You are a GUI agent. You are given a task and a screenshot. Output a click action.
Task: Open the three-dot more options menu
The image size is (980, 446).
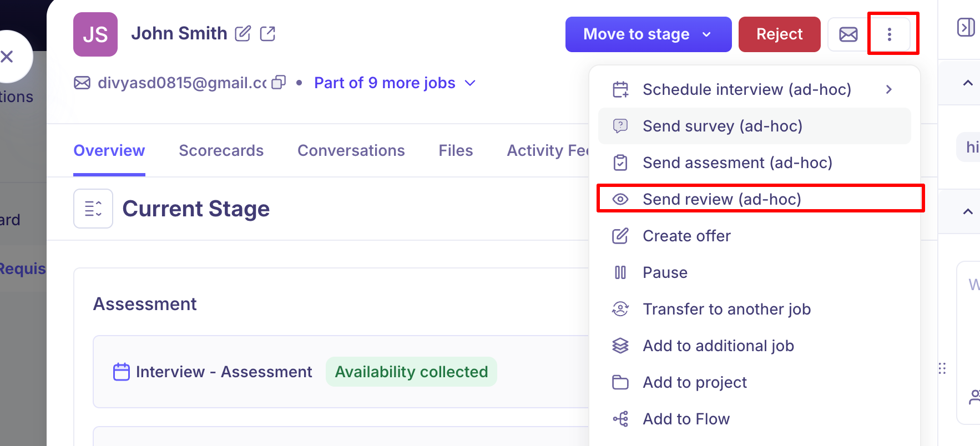tap(889, 34)
